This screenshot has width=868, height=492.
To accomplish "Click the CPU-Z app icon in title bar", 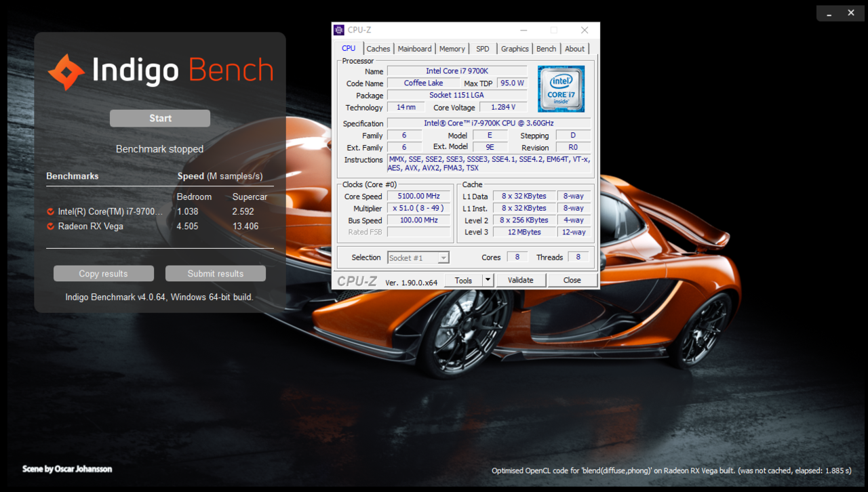I will [x=339, y=30].
